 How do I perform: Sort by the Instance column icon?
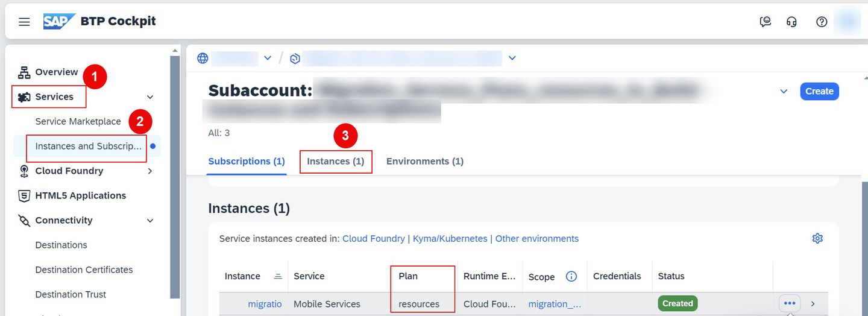[278, 276]
